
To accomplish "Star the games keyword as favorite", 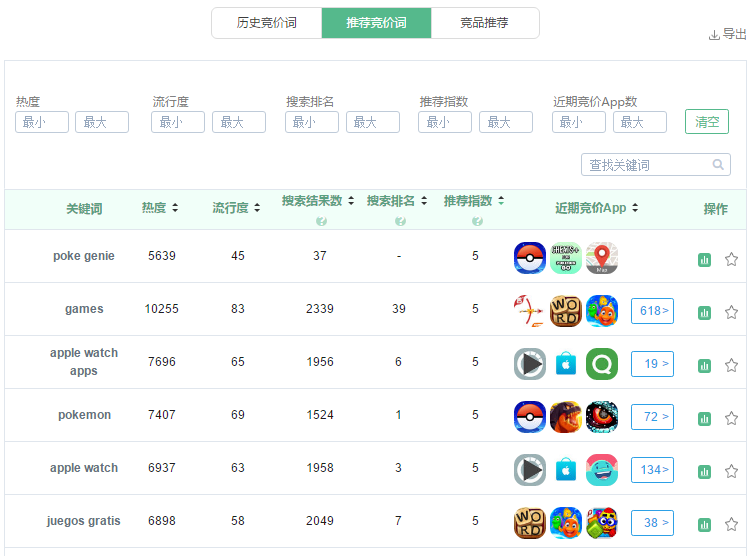I will pyautogui.click(x=731, y=312).
